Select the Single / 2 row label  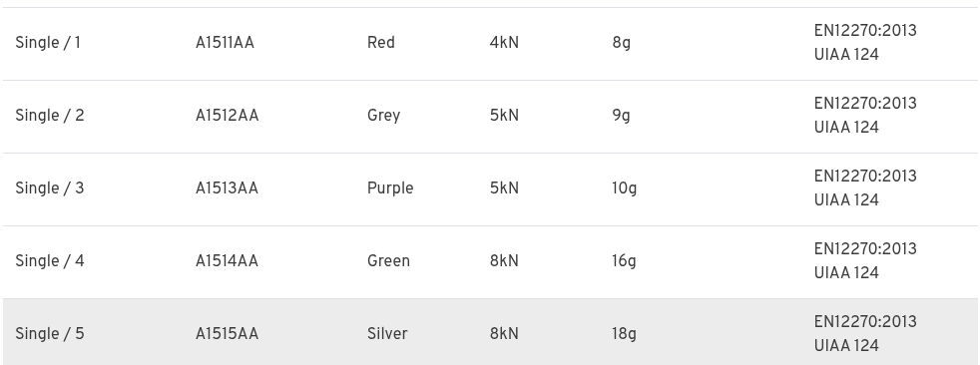click(x=49, y=116)
